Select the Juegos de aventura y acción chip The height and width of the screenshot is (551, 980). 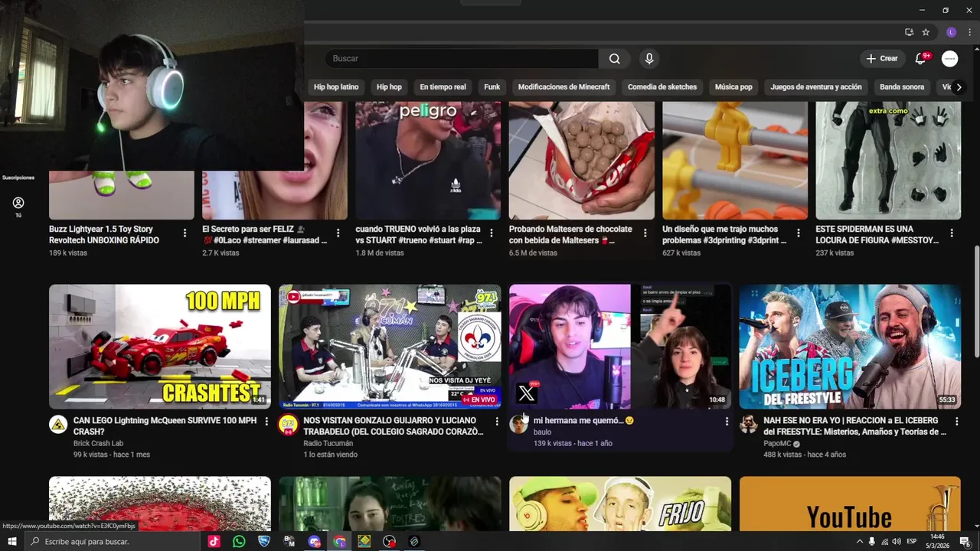[x=816, y=87]
